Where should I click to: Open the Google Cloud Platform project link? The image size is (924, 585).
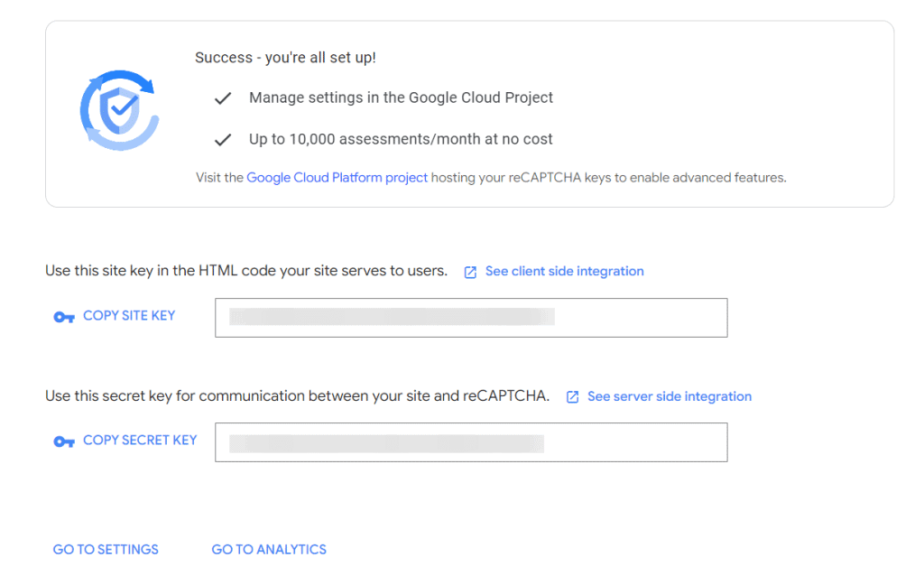pos(337,177)
